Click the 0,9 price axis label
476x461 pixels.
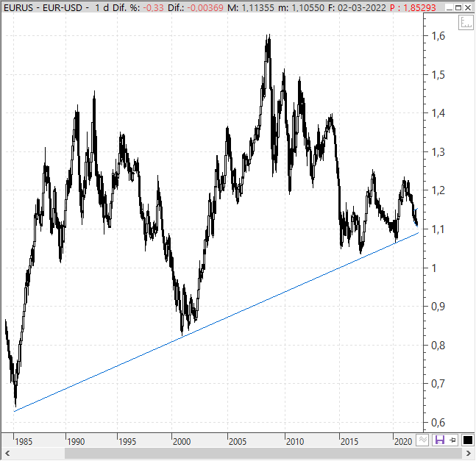[x=438, y=307]
